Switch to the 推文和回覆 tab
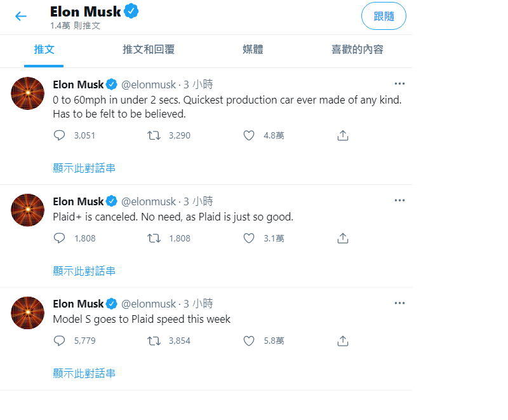Viewport: 508px width, 420px height. (149, 50)
